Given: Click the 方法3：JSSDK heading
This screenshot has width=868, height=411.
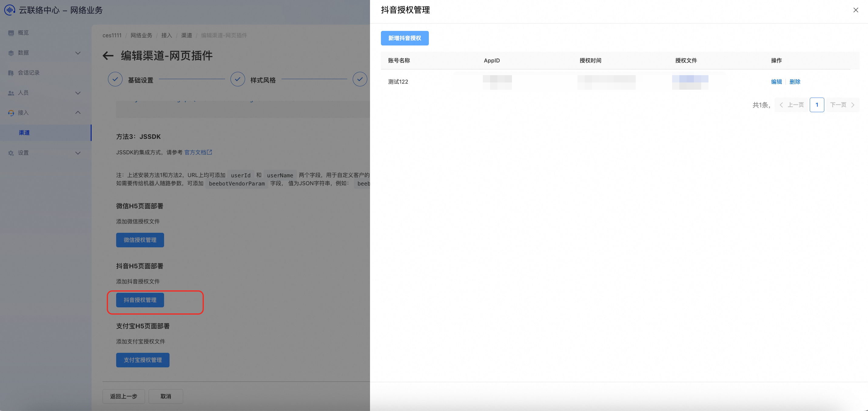Looking at the screenshot, I should (x=139, y=137).
